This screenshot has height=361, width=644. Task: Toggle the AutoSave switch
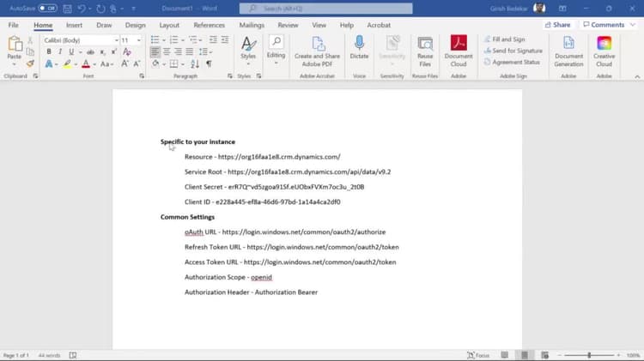(x=47, y=9)
